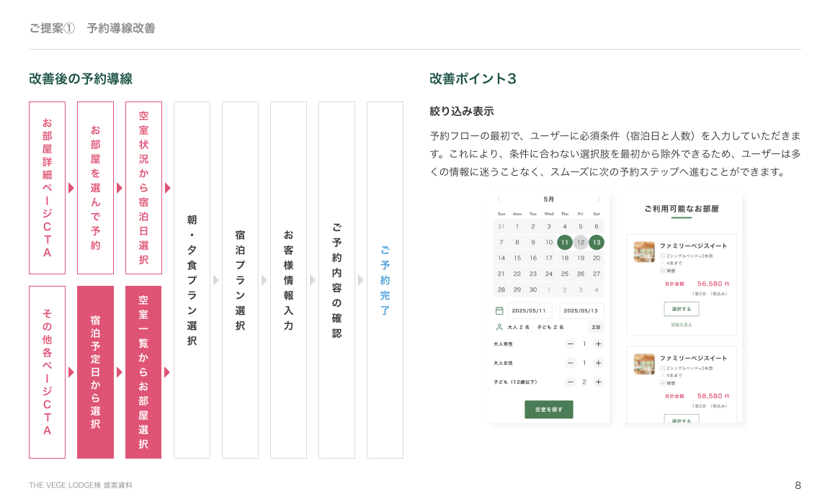The image size is (830, 504).
Task: Increase the 子ども (12歳以下) count
Action: coord(598,382)
